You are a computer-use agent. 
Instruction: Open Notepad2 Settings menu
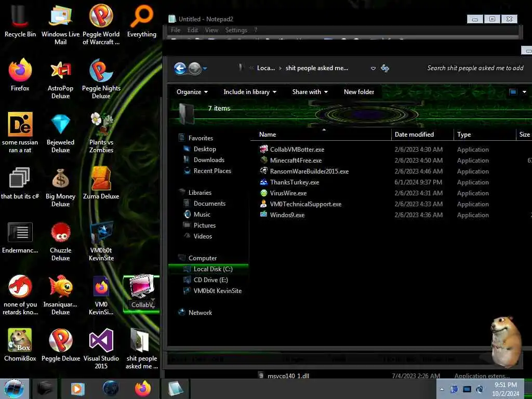tap(236, 30)
